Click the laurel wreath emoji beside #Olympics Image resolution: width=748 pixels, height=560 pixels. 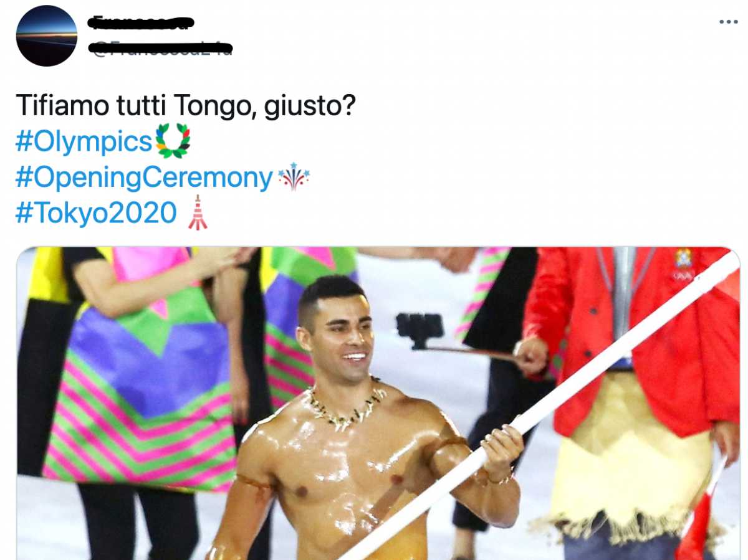pos(173,141)
